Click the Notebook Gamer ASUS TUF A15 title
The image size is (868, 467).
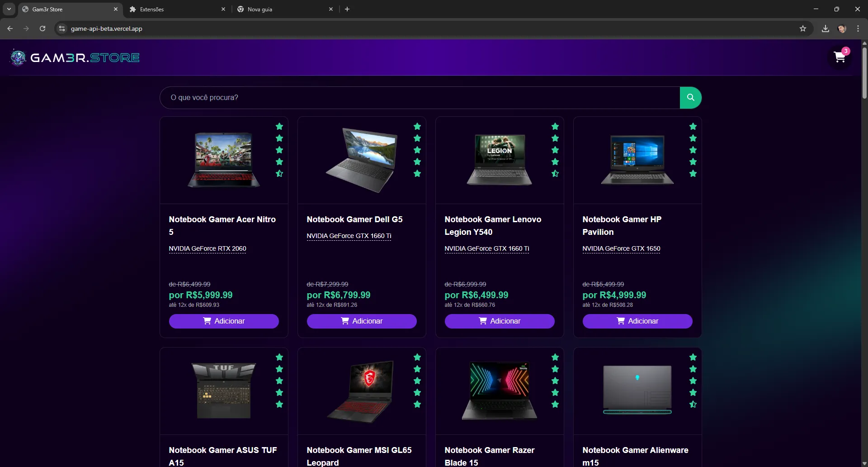(x=223, y=456)
